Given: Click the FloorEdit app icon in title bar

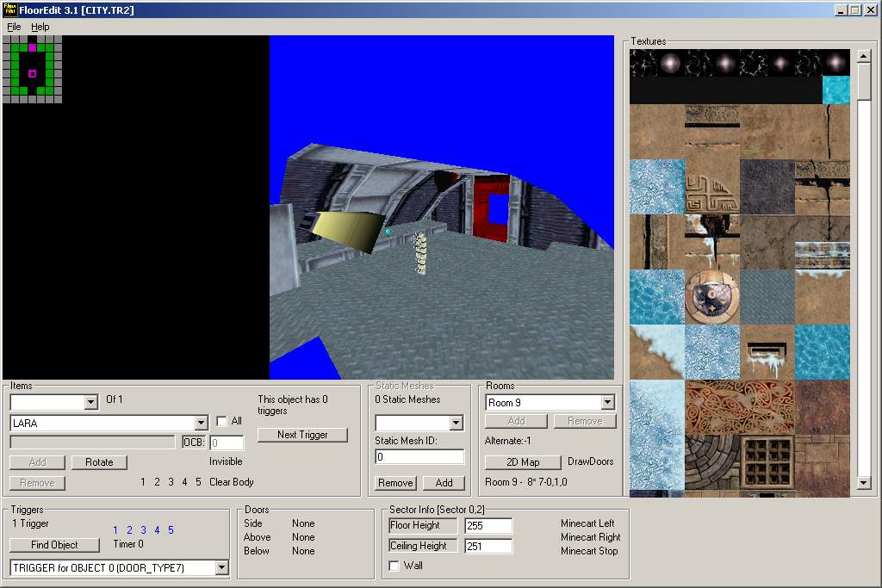Looking at the screenshot, I should click(9, 9).
